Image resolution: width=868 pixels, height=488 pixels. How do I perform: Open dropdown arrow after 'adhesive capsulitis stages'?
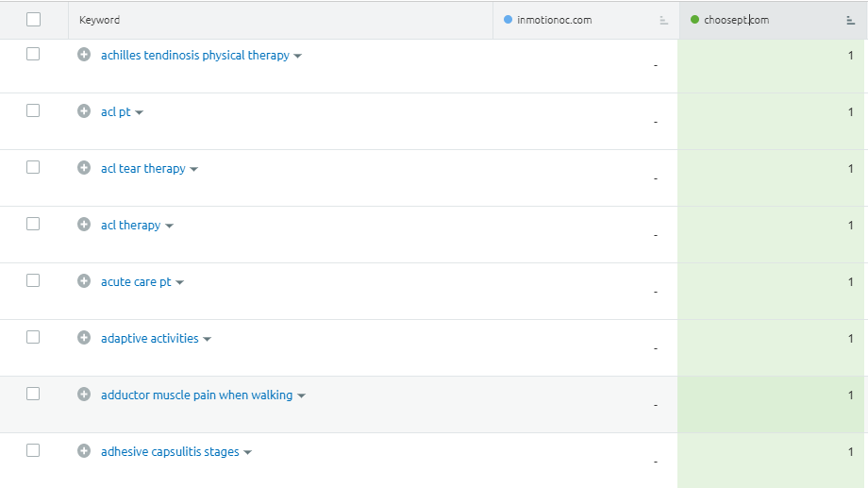pyautogui.click(x=248, y=453)
